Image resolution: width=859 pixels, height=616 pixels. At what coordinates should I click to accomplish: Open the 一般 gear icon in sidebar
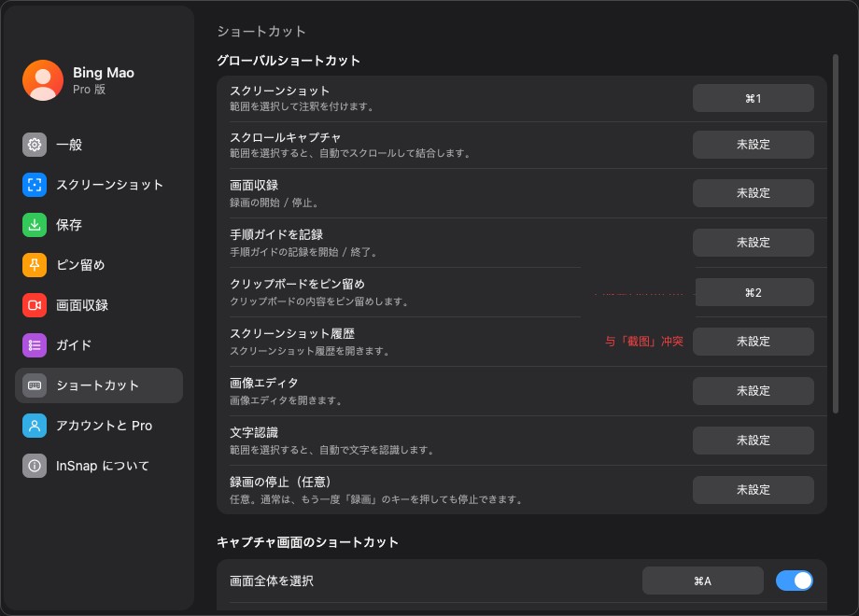(35, 145)
